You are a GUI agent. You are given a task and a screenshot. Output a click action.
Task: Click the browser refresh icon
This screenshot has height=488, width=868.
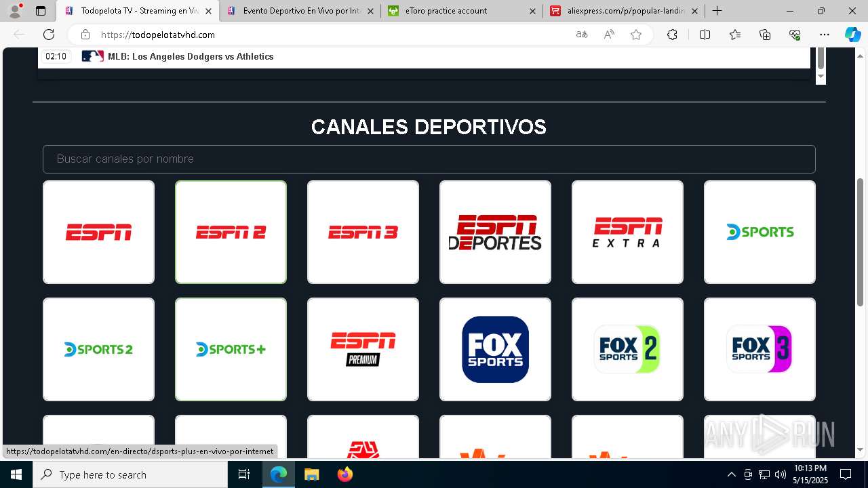point(49,35)
